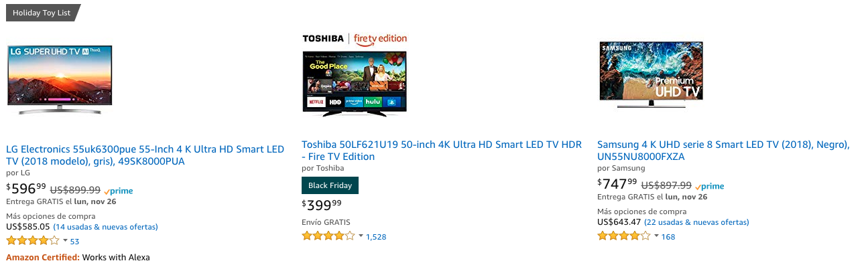Screen dimensions: 868x263
Task: Expand LG rating breakdown dropdown arrow
Action: 65,241
